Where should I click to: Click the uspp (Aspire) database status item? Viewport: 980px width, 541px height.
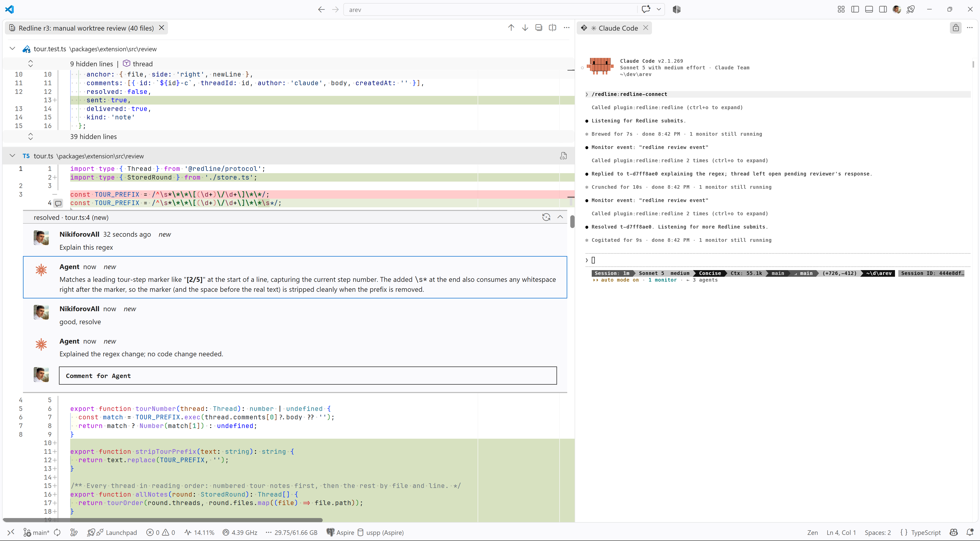[x=381, y=532]
